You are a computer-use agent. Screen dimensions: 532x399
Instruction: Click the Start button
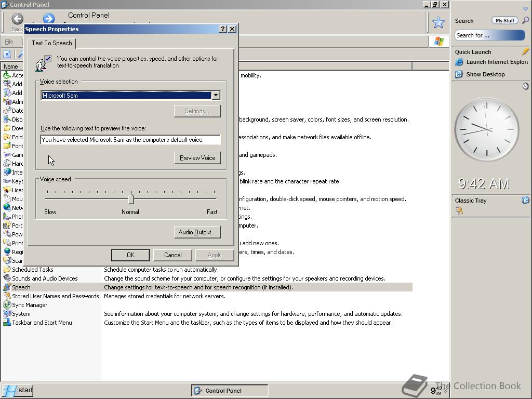tap(18, 390)
